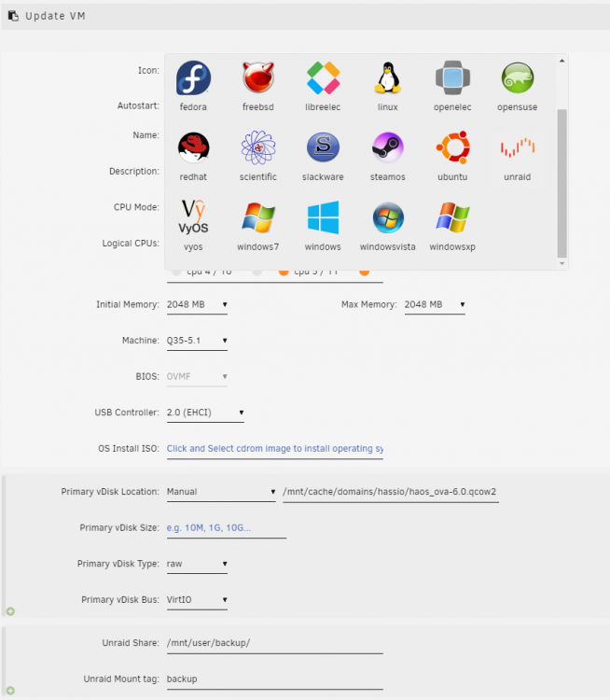The height and width of the screenshot is (700, 610).
Task: Choose the scientific icon
Action: (258, 147)
